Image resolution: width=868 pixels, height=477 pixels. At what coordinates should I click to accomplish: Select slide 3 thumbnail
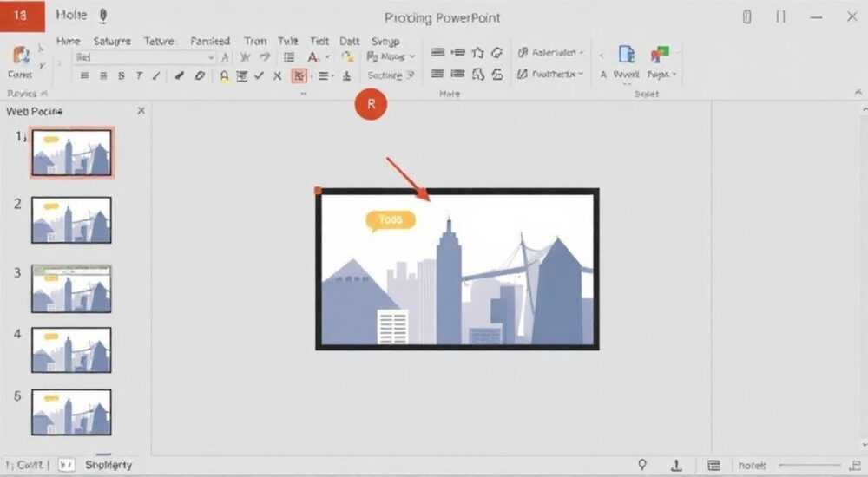point(71,288)
